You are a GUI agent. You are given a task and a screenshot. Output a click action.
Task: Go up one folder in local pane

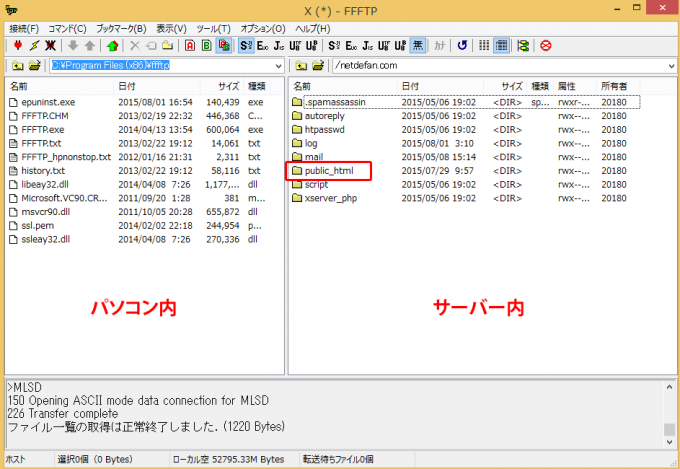pyautogui.click(x=18, y=66)
